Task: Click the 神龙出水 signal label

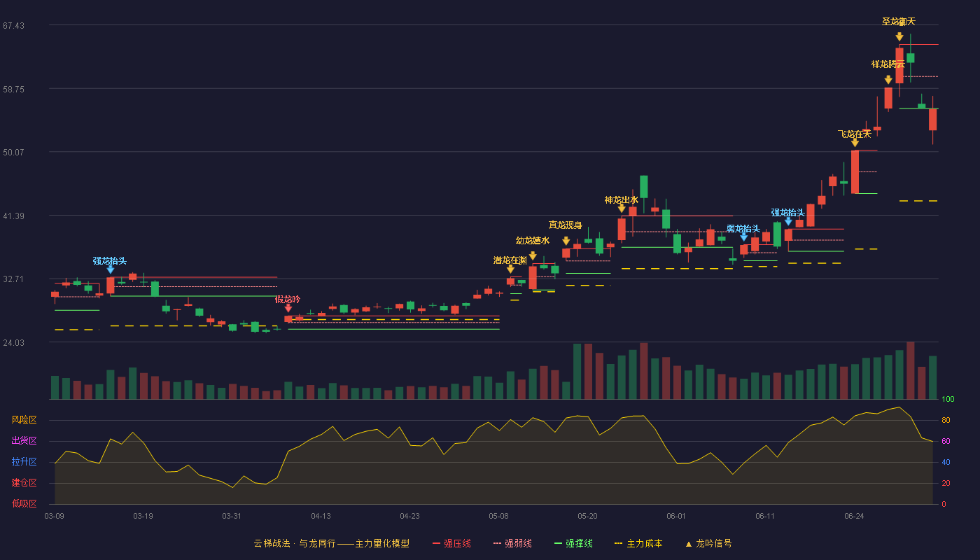Action: pyautogui.click(x=622, y=200)
